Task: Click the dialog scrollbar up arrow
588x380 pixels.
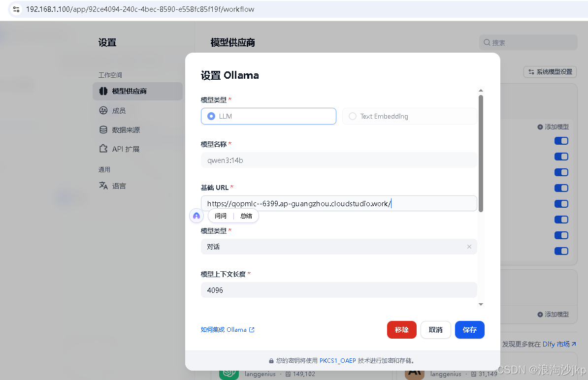Action: (481, 90)
